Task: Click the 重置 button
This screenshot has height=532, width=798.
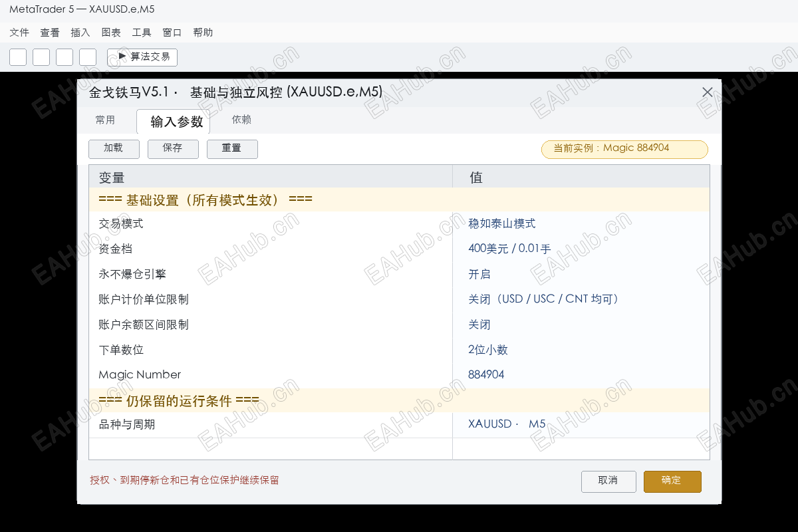Action: [x=232, y=148]
